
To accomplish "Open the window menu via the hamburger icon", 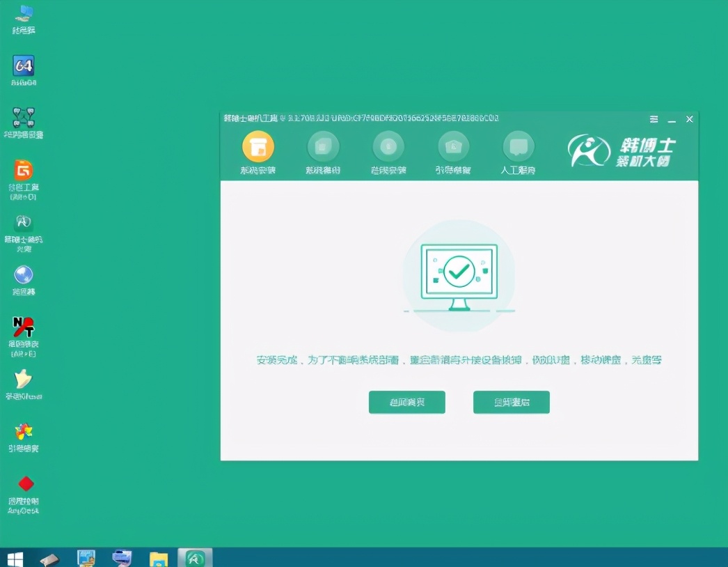I will coord(653,119).
